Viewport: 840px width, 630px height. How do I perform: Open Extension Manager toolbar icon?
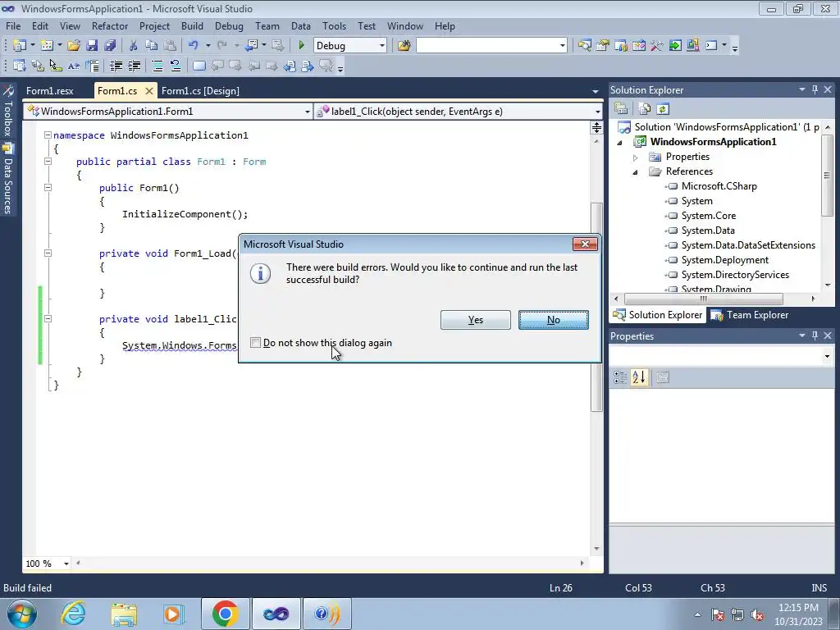click(x=692, y=46)
